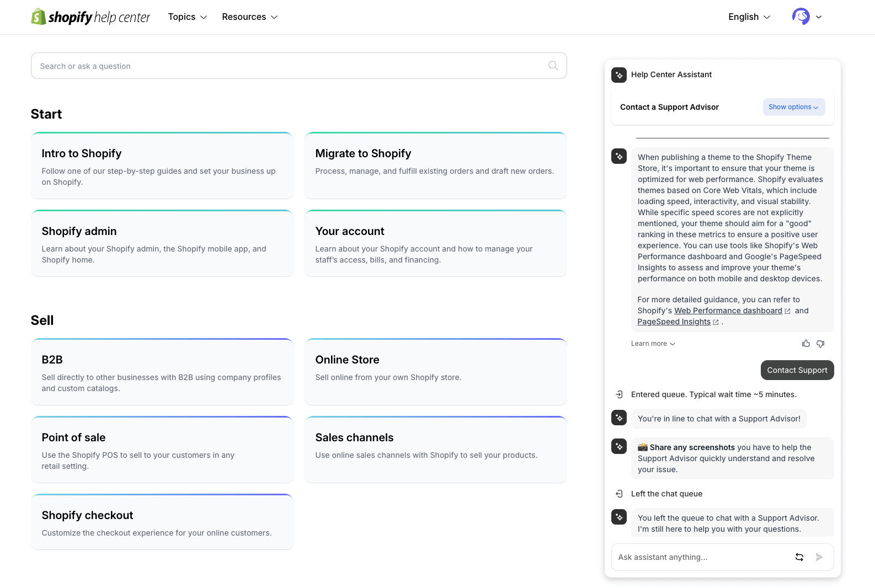
Task: Give thumbs down to assistant answer
Action: coord(820,344)
